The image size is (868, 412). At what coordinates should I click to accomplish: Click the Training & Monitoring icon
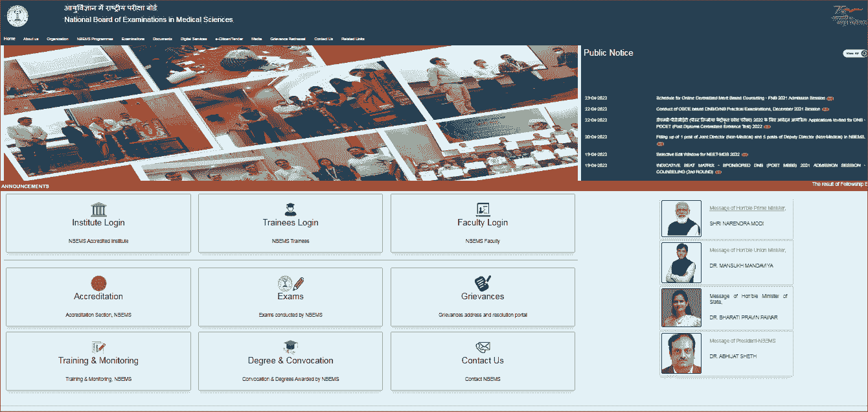98,347
